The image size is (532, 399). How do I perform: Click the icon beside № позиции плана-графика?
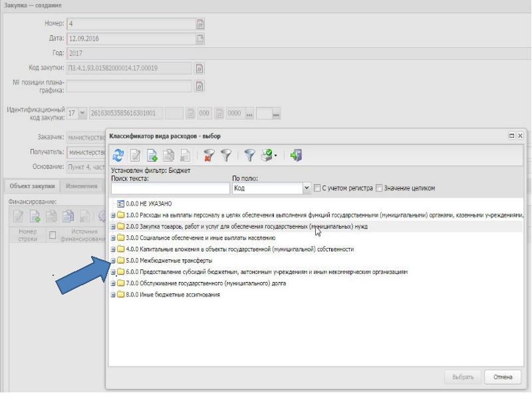click(x=199, y=86)
